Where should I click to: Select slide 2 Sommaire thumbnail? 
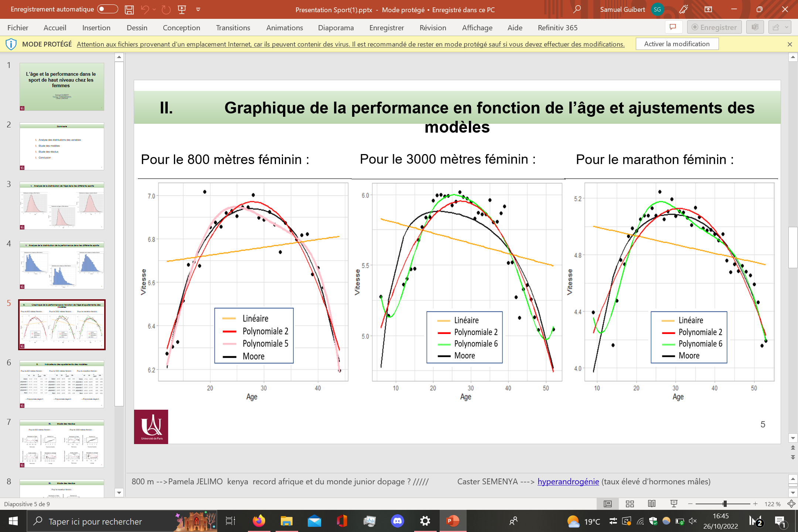pos(62,146)
